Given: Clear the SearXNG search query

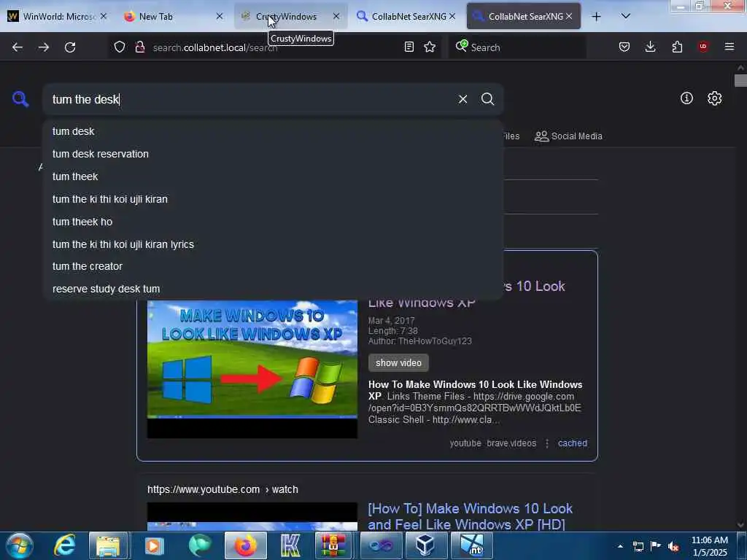Looking at the screenshot, I should tap(462, 99).
